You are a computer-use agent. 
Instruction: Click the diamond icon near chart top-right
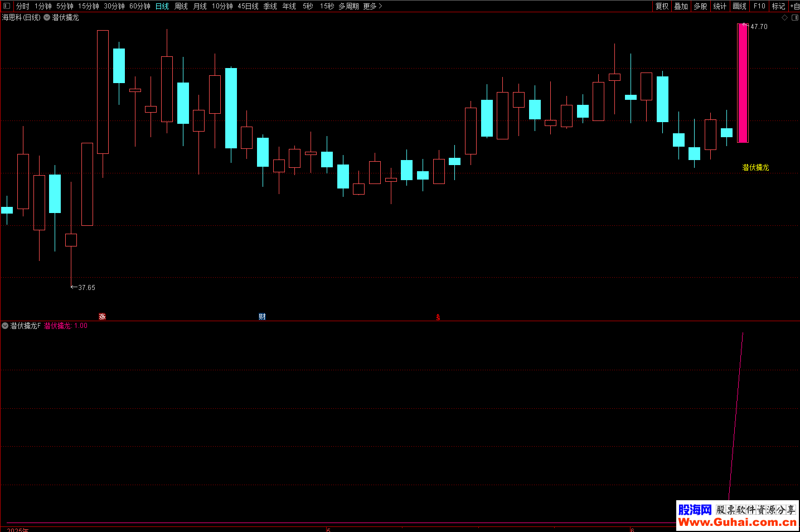(x=784, y=17)
